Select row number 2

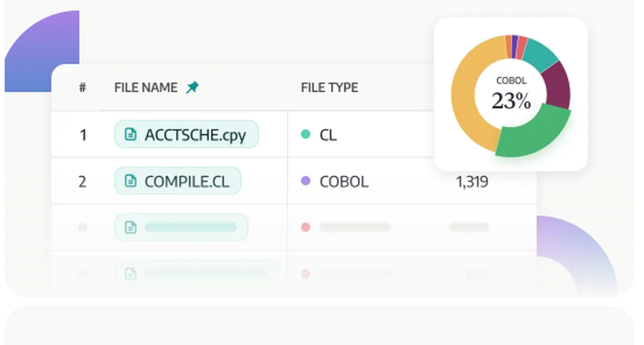[x=82, y=182]
